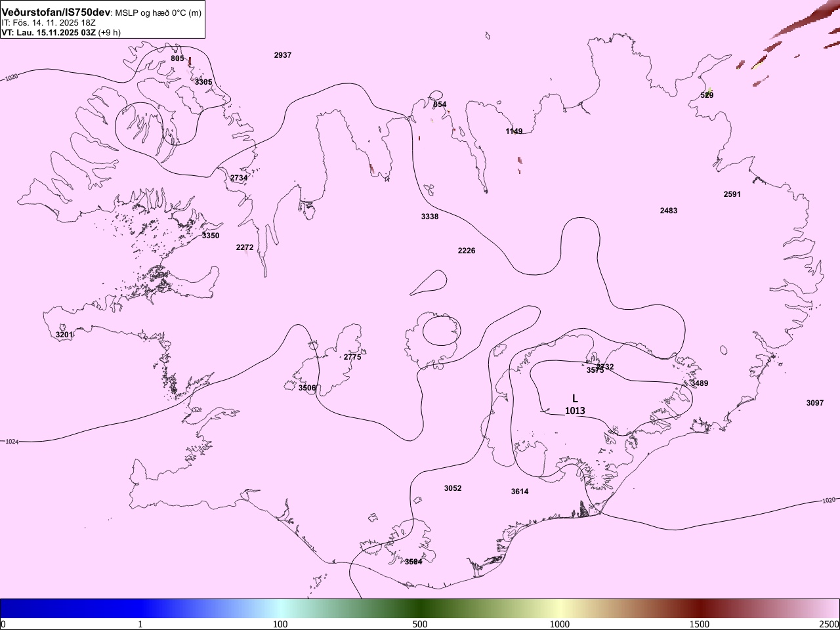Click the 805 height value
The height and width of the screenshot is (630, 840).
click(x=177, y=58)
